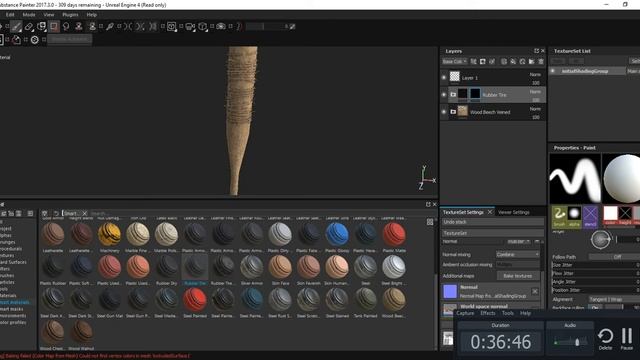Open the Effects menu in recorder
640x360 pixels.
click(x=488, y=313)
